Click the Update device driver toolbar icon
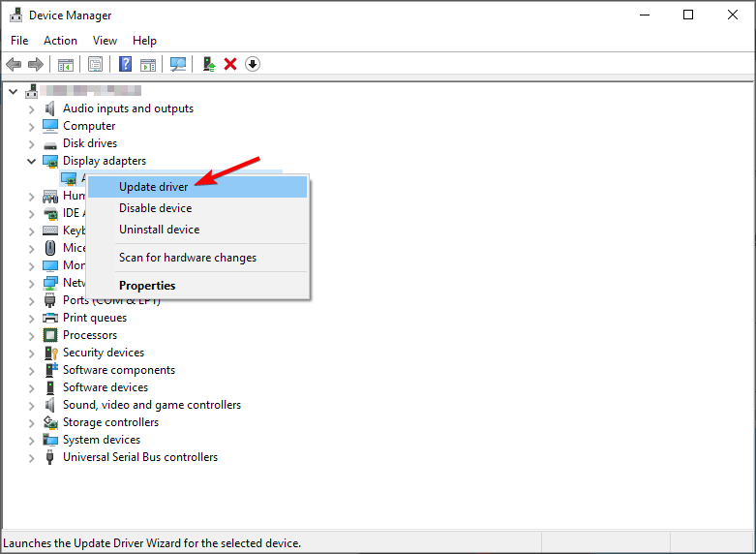Image resolution: width=756 pixels, height=554 pixels. (209, 64)
